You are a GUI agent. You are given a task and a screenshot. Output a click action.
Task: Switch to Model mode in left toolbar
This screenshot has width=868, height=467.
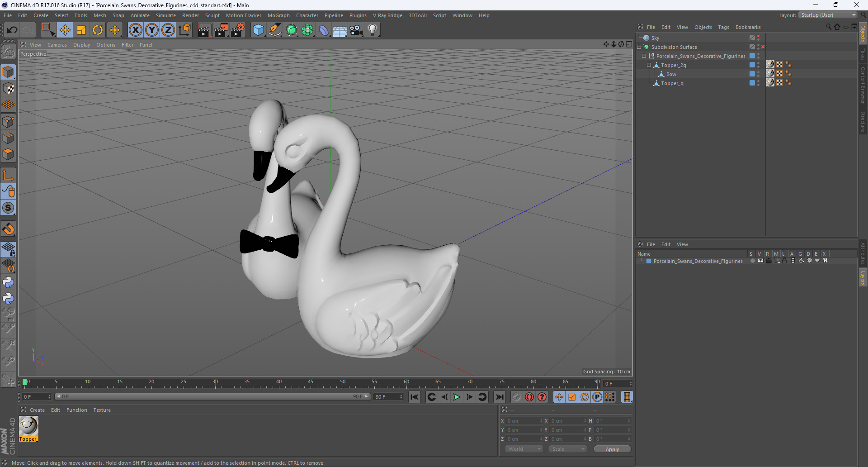(8, 72)
